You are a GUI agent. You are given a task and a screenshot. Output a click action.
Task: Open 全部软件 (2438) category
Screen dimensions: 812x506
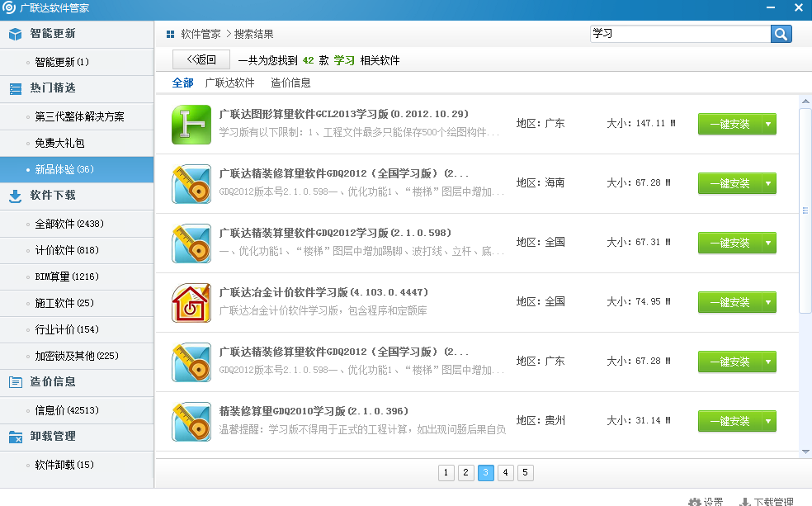click(x=78, y=224)
